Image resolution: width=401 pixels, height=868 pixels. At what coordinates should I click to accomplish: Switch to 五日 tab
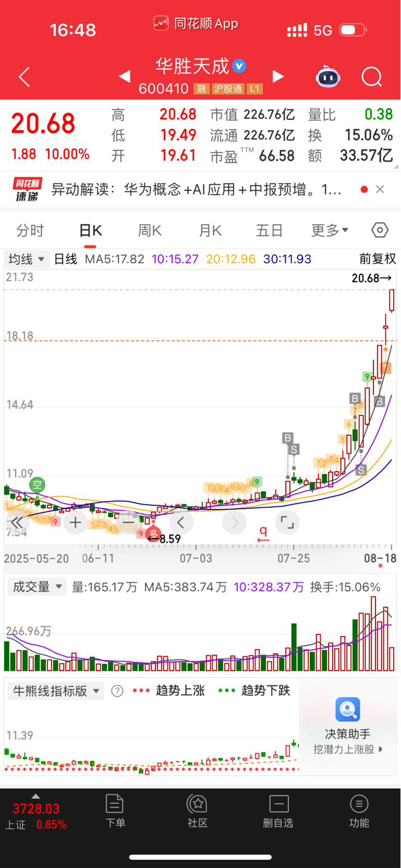(270, 230)
